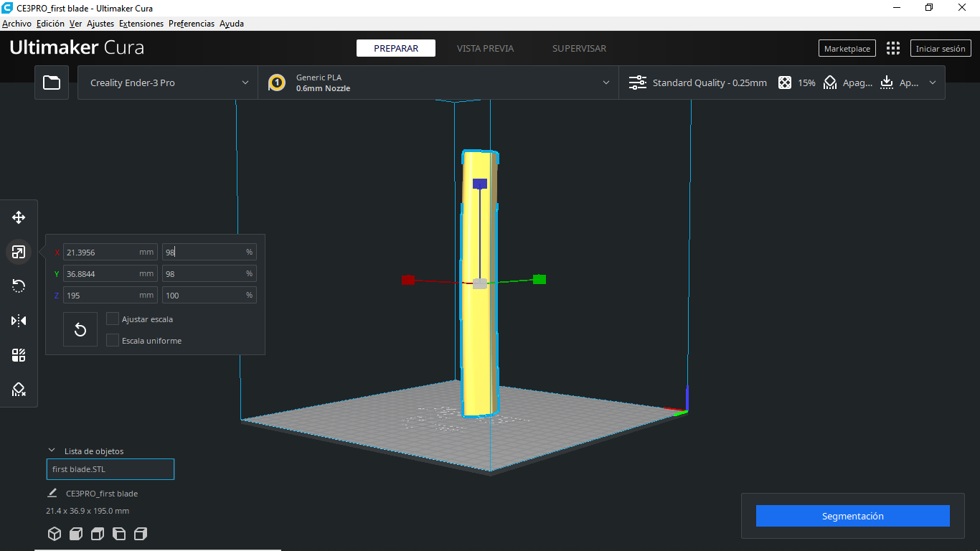Click the Cura window title bar icon

tap(7, 8)
